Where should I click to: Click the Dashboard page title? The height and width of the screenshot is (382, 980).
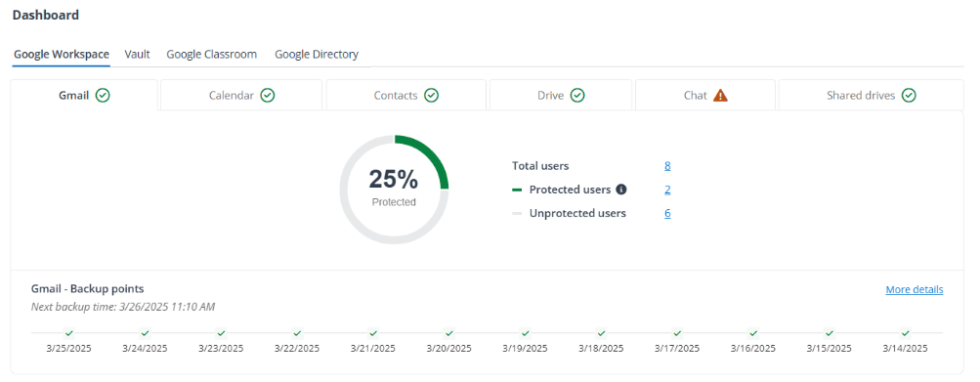[x=46, y=15]
